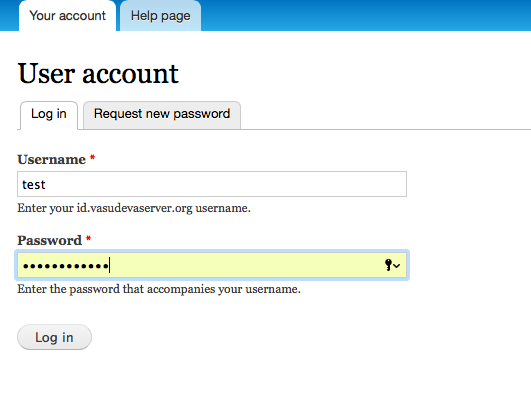The height and width of the screenshot is (396, 531).
Task: Switch to the Help page tab
Action: pyautogui.click(x=161, y=16)
